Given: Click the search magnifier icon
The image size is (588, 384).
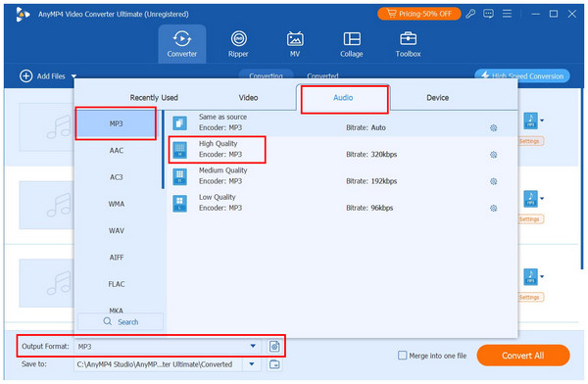Looking at the screenshot, I should 108,321.
